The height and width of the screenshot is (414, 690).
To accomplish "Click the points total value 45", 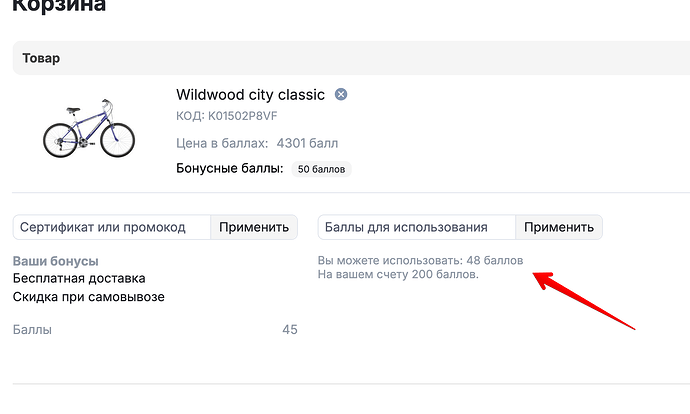I will (290, 330).
